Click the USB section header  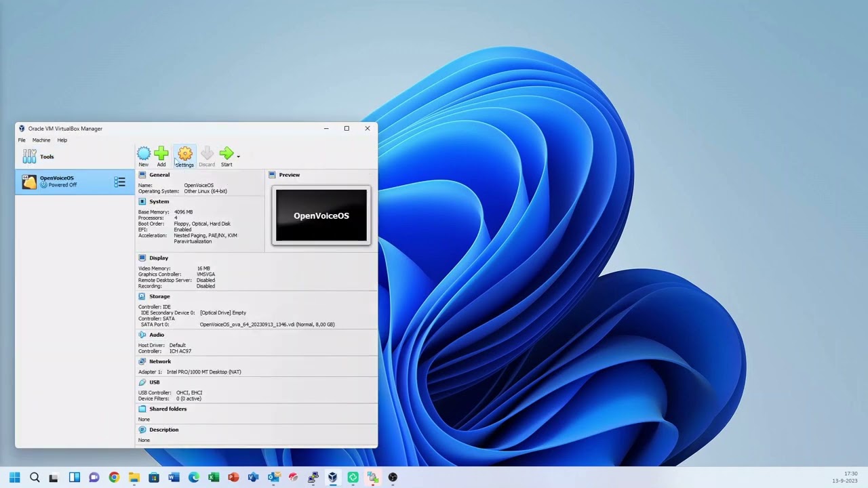point(155,382)
